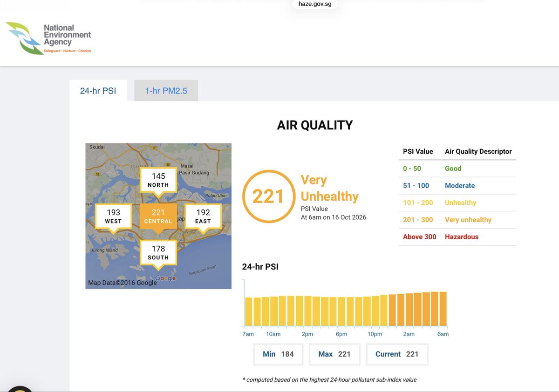Screen dimensions: 559x392
Task: Click the 'Unhealthy' descriptor in legend table
Action: (461, 203)
